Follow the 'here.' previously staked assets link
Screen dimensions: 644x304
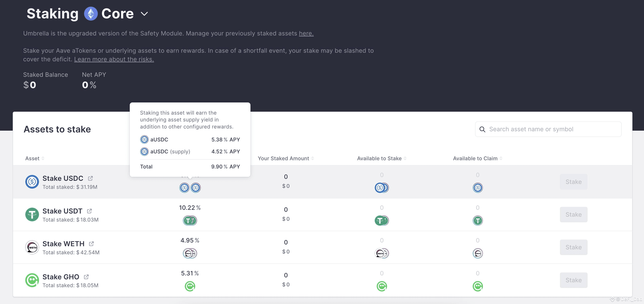pos(306,33)
